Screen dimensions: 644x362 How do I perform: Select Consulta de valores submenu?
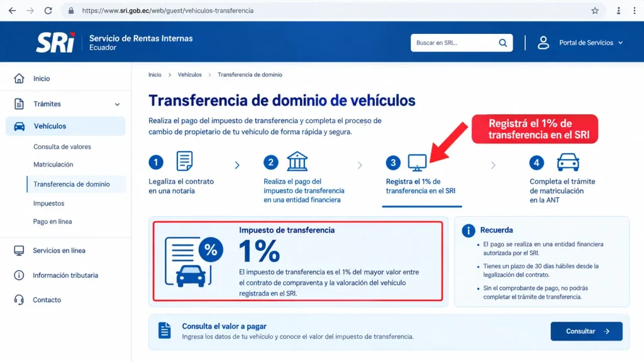pyautogui.click(x=62, y=146)
